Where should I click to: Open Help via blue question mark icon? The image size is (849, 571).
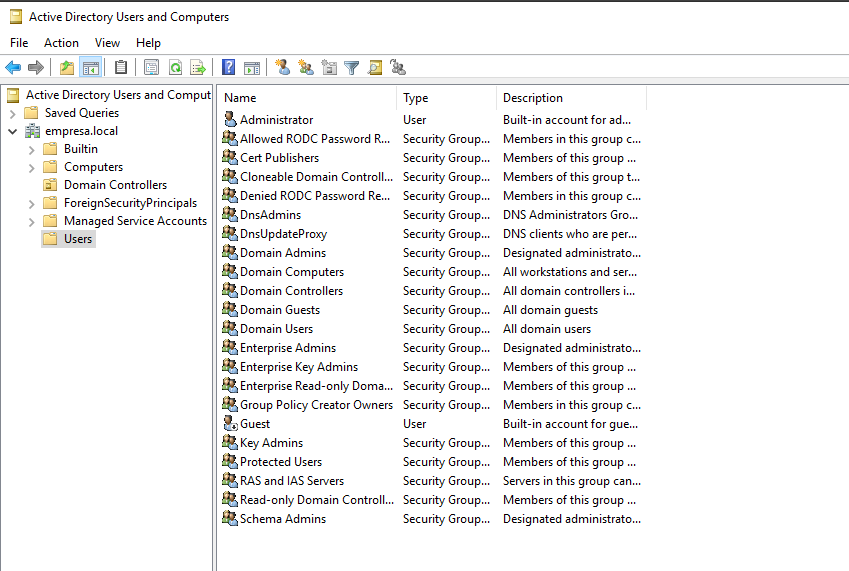coord(228,68)
